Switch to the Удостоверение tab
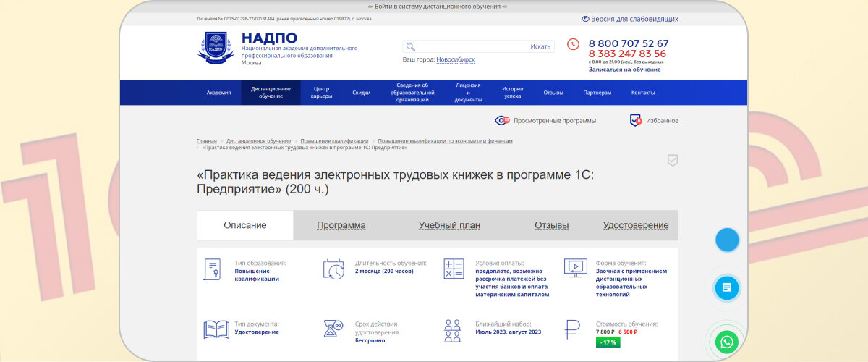 tap(636, 225)
